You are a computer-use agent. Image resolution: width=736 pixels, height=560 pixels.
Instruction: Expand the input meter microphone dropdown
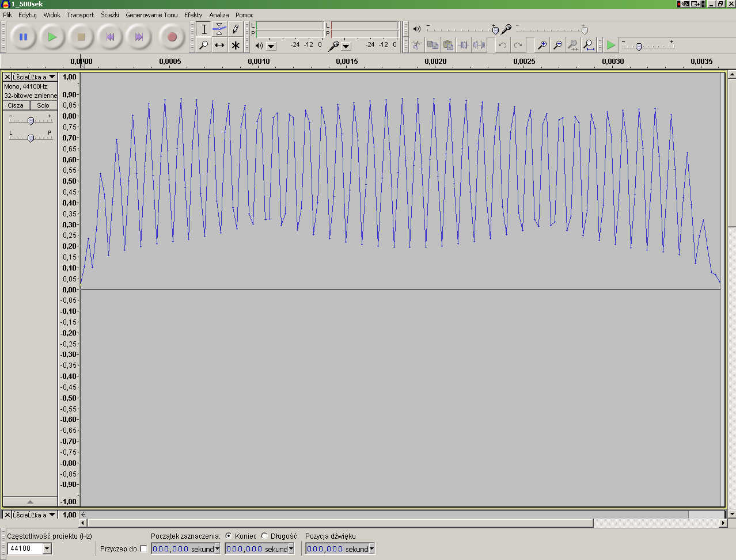pyautogui.click(x=346, y=45)
